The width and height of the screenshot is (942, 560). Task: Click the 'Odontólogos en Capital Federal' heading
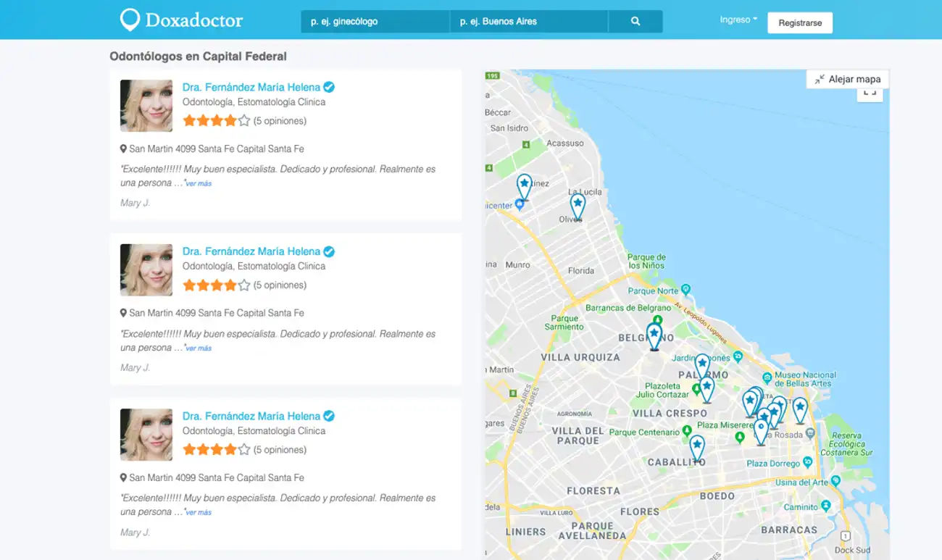pyautogui.click(x=198, y=57)
